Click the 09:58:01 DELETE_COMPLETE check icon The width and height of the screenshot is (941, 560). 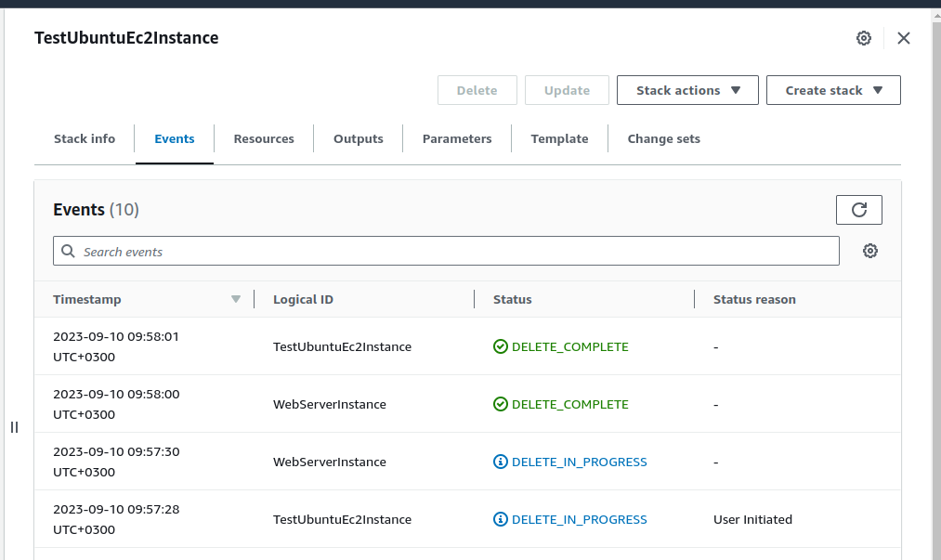coord(501,346)
